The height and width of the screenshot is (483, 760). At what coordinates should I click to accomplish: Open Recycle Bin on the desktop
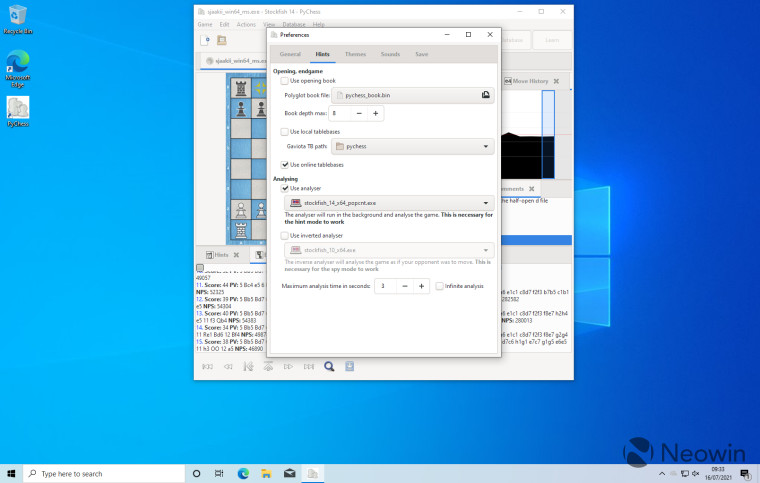18,20
